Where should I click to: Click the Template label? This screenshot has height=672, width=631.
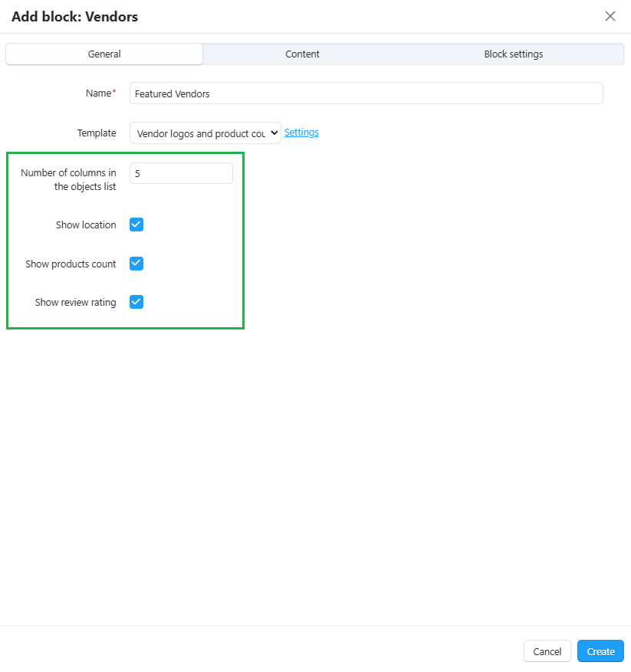(x=97, y=133)
